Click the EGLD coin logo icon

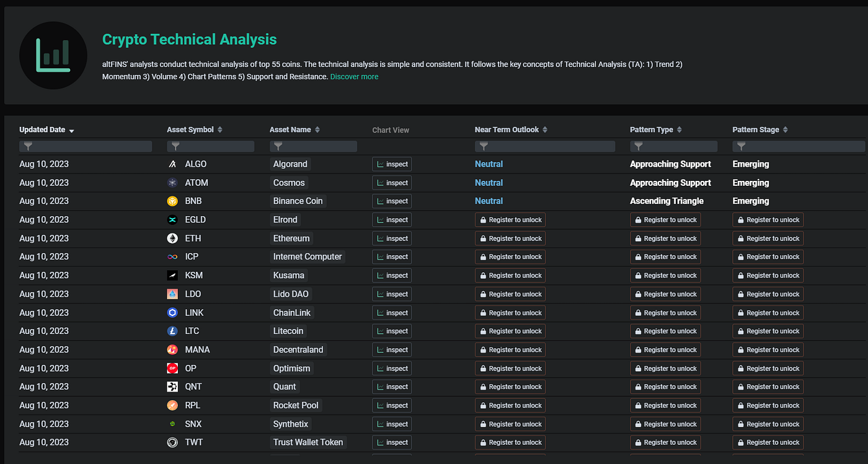click(x=172, y=220)
